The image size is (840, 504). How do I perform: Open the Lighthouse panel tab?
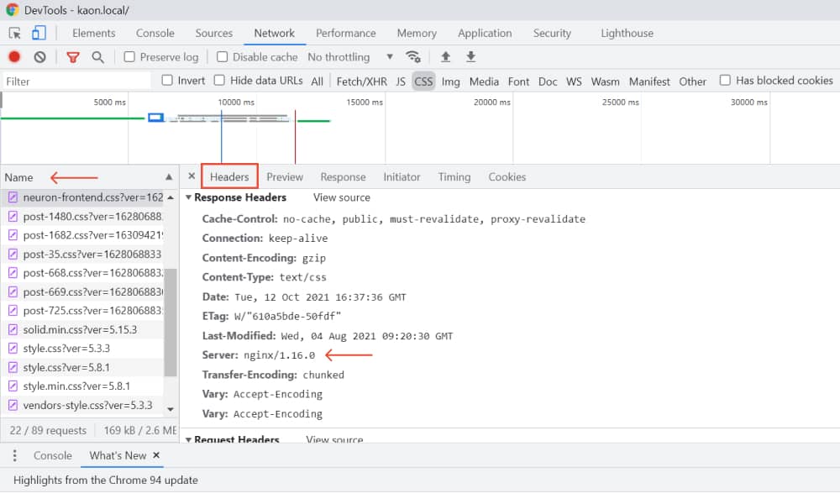tap(627, 34)
